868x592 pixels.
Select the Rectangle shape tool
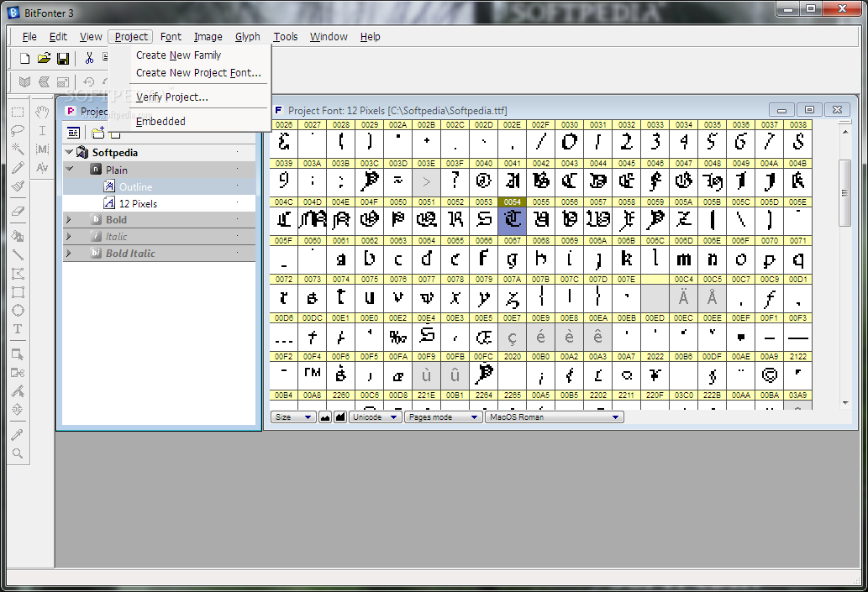point(18,292)
